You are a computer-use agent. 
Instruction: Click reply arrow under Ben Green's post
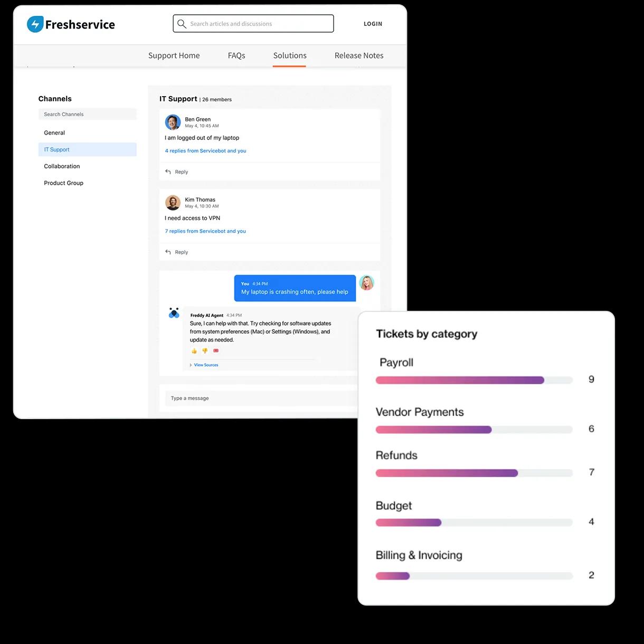tap(168, 172)
